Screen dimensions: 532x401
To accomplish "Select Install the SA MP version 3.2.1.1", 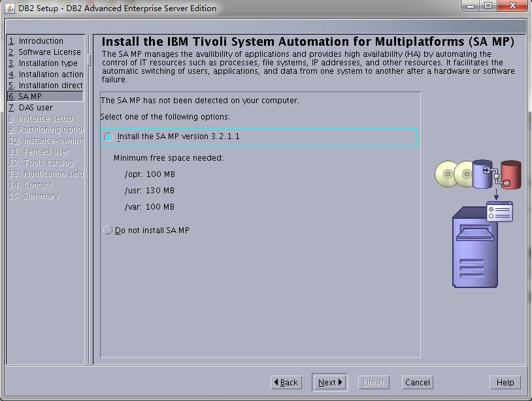I will click(x=108, y=137).
